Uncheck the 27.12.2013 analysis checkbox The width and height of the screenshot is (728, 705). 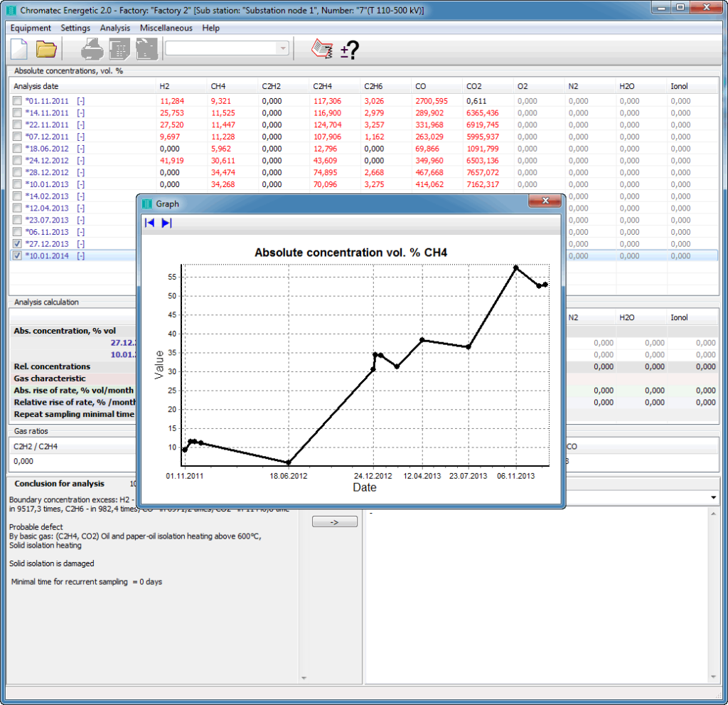pos(17,244)
